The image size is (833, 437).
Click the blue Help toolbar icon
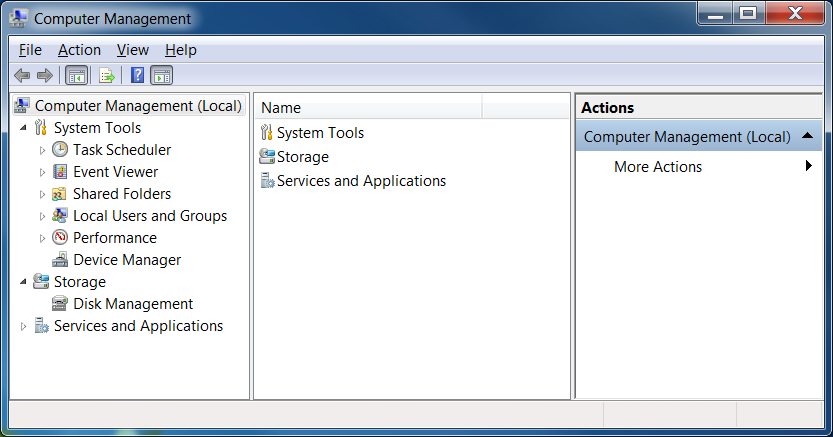pos(137,75)
